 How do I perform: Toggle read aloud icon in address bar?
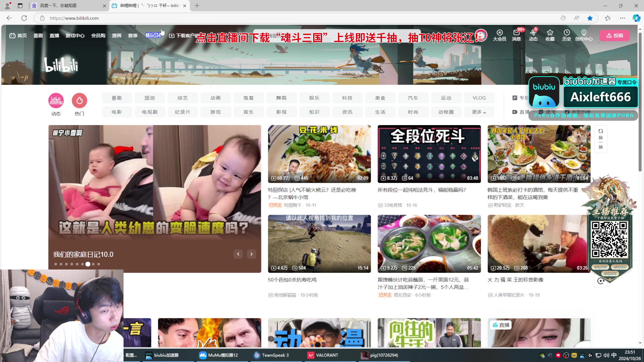pyautogui.click(x=576, y=18)
